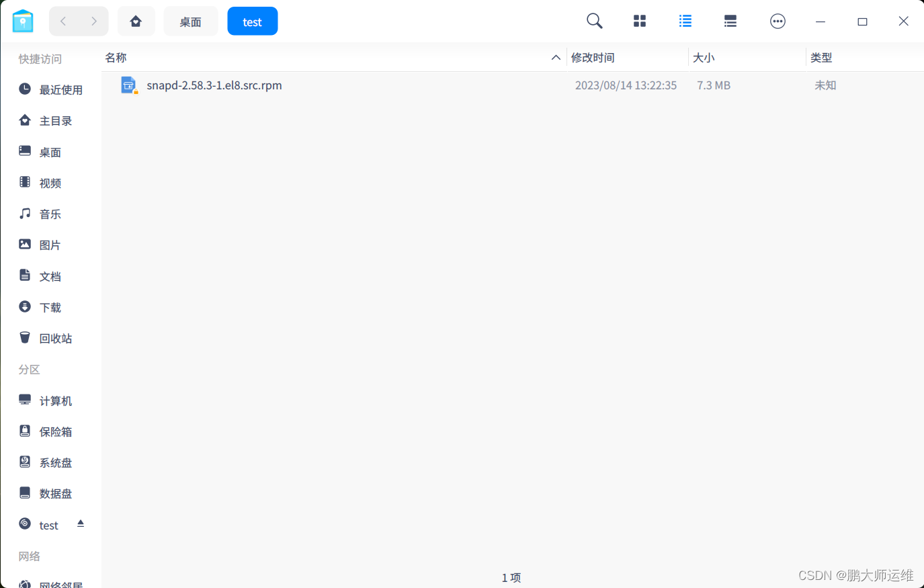924x588 pixels.
Task: Expand the 修改时间 column header options
Action: [x=592, y=57]
